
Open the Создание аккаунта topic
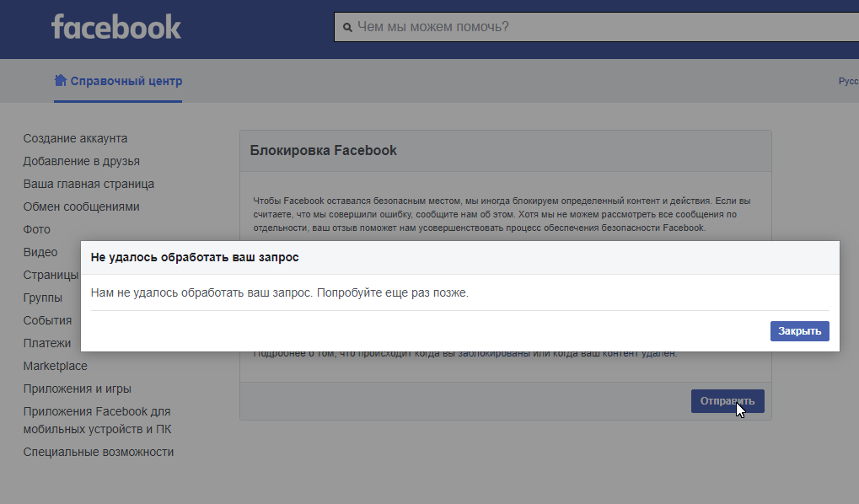point(75,138)
